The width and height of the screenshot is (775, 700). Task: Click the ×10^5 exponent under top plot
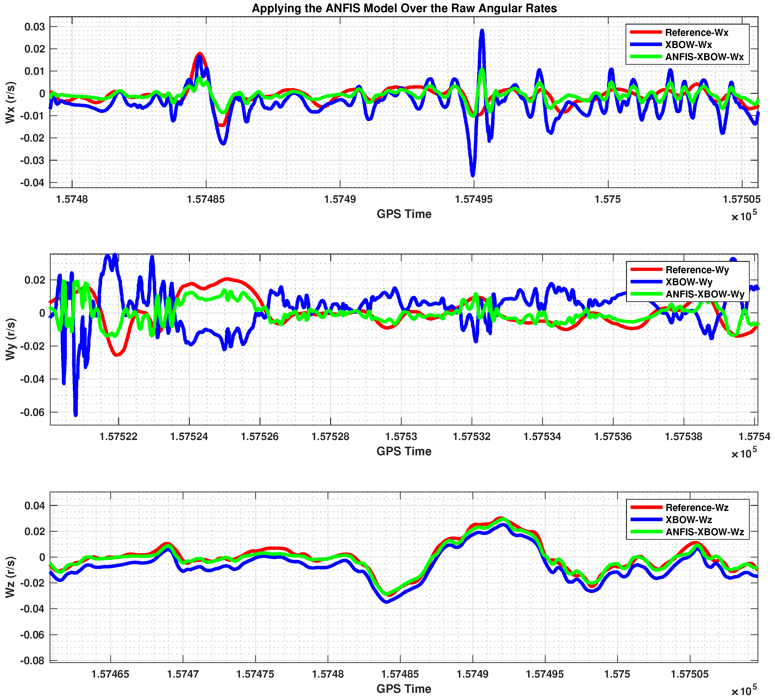[744, 216]
